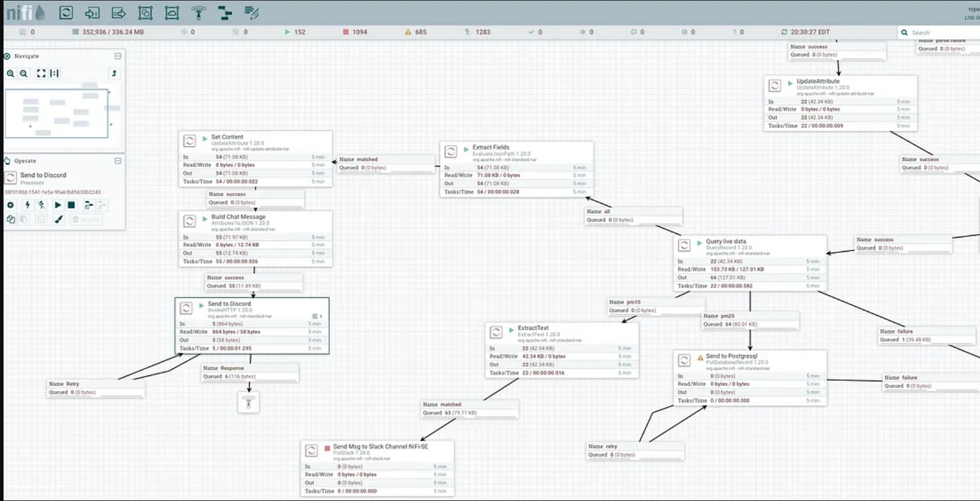Select the Template component icon
Screen dimensions: 980x501
225,12
